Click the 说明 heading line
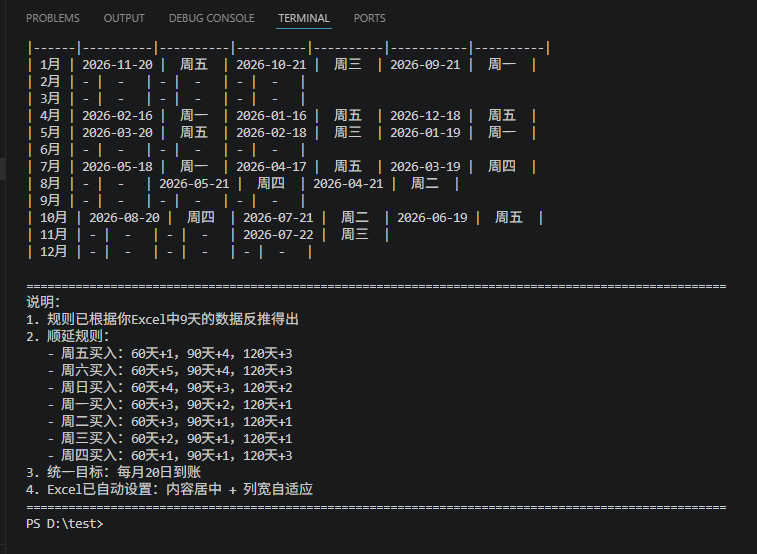This screenshot has height=554, width=757. 44,302
